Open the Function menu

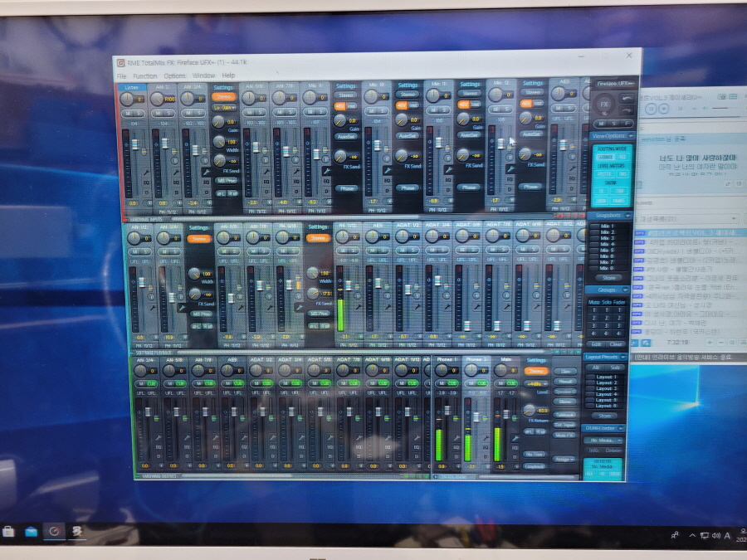click(x=144, y=75)
